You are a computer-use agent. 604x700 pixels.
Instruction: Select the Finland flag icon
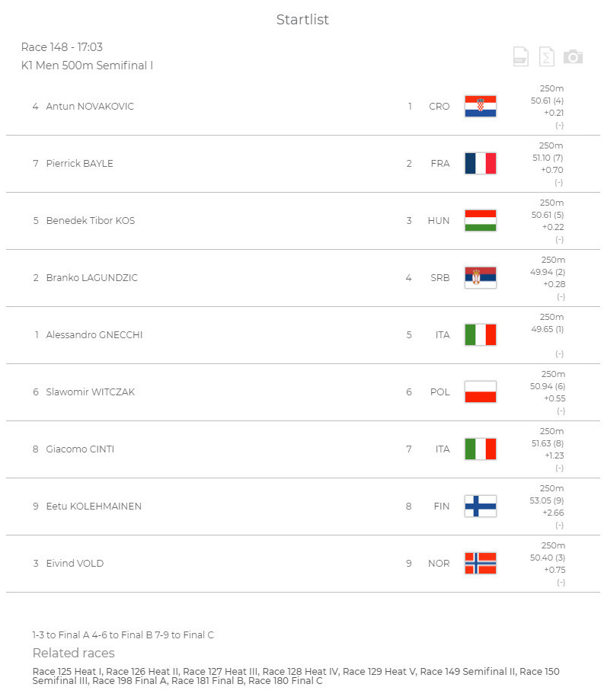click(481, 507)
